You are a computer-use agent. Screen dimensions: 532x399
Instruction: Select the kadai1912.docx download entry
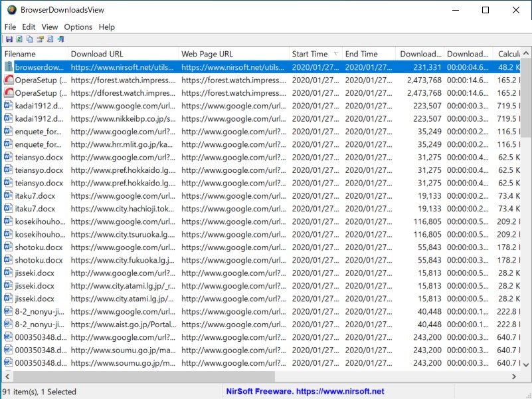[x=40, y=106]
